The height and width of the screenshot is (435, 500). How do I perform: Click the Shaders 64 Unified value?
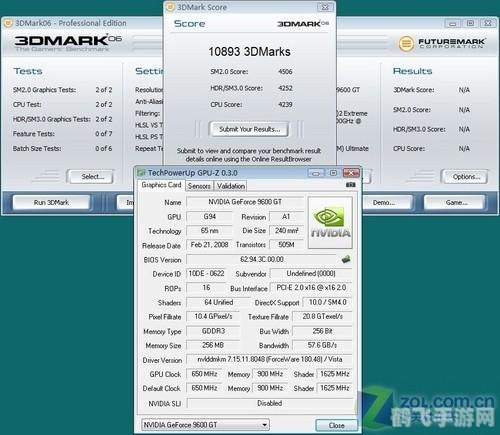[218, 302]
